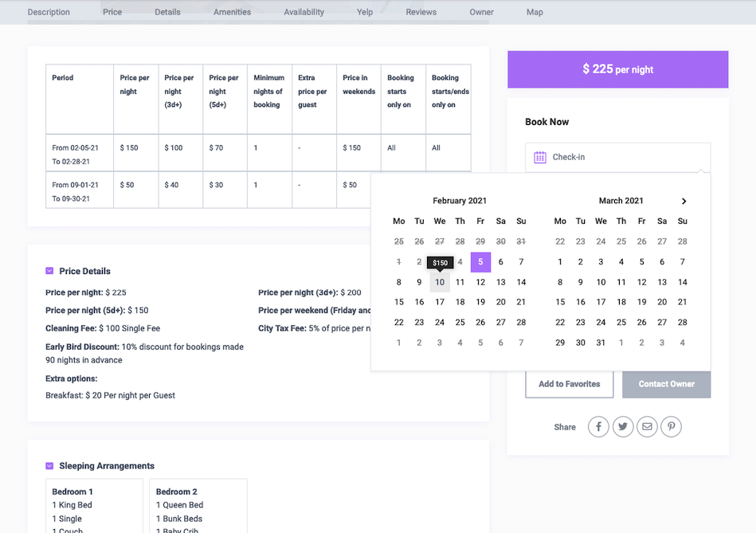The width and height of the screenshot is (756, 533).
Task: Collapse the Price Details section
Action: click(49, 271)
